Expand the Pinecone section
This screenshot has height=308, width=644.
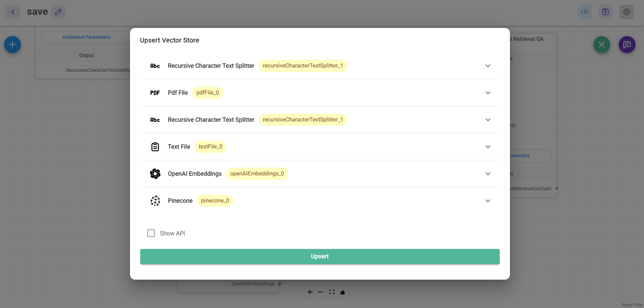(x=488, y=201)
